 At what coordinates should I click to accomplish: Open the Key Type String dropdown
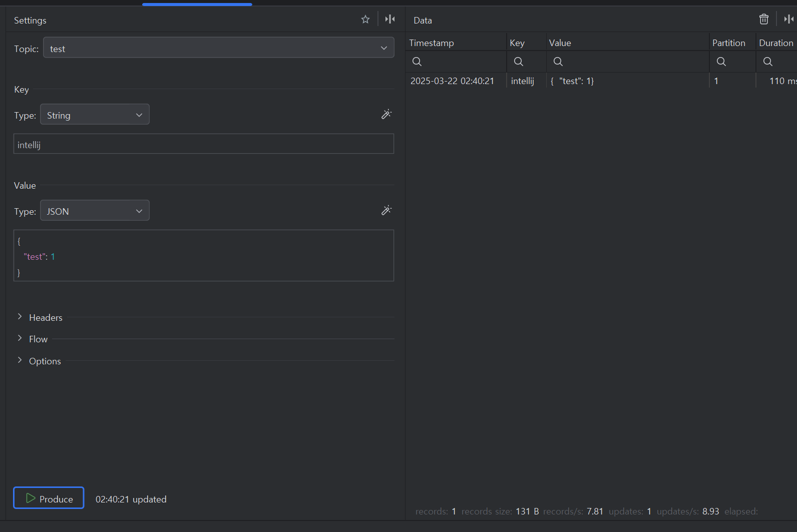tap(95, 115)
